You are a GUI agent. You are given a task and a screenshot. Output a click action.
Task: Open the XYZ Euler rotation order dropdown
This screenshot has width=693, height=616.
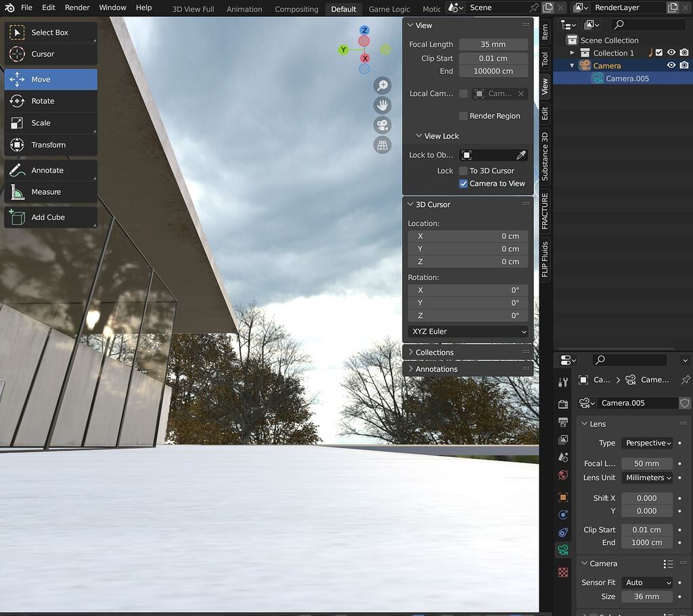point(467,332)
